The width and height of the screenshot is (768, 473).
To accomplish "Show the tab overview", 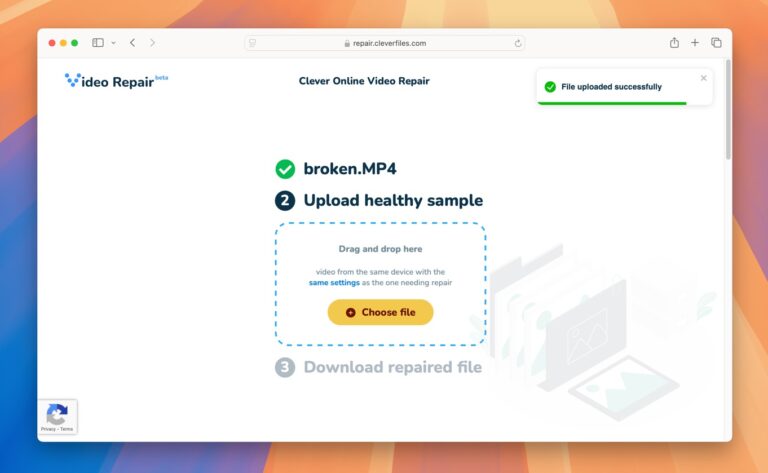I will click(x=716, y=43).
